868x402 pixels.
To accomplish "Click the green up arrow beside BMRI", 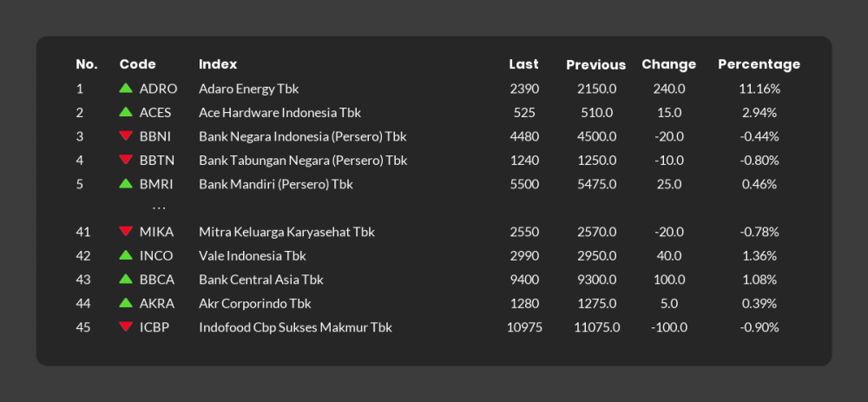I will tap(126, 184).
